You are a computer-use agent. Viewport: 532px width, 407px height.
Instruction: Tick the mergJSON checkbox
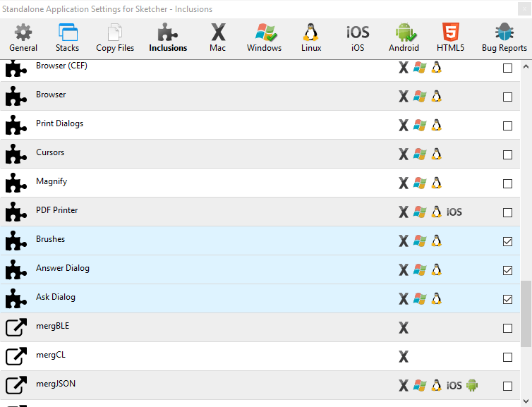pyautogui.click(x=507, y=386)
